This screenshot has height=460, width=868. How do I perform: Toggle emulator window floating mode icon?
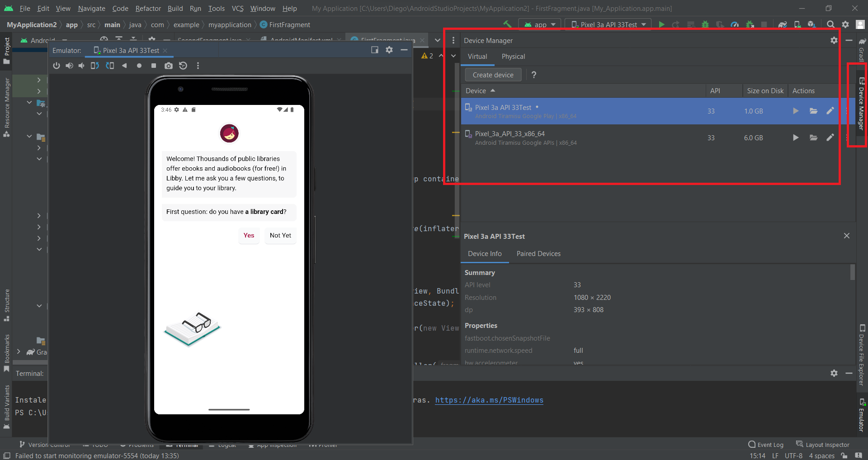(x=375, y=50)
